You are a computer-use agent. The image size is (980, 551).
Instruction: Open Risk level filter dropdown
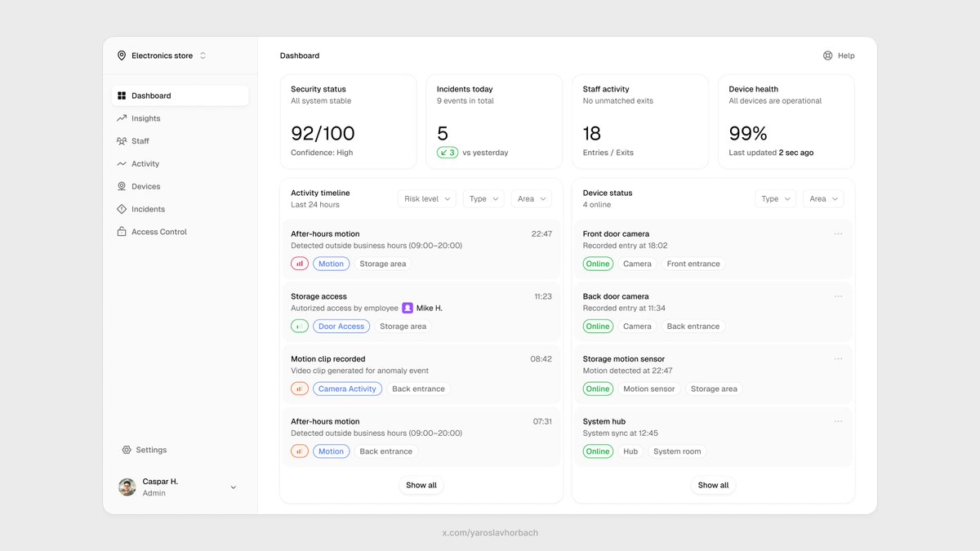tap(427, 198)
